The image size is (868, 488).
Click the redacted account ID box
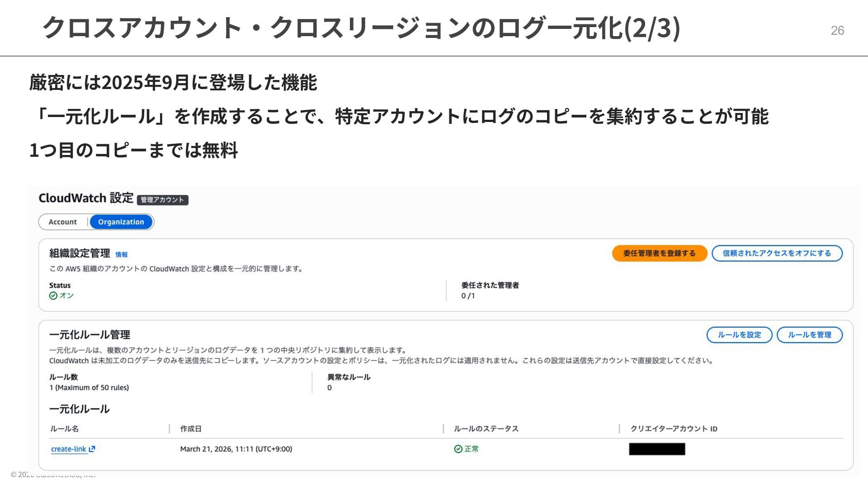657,449
